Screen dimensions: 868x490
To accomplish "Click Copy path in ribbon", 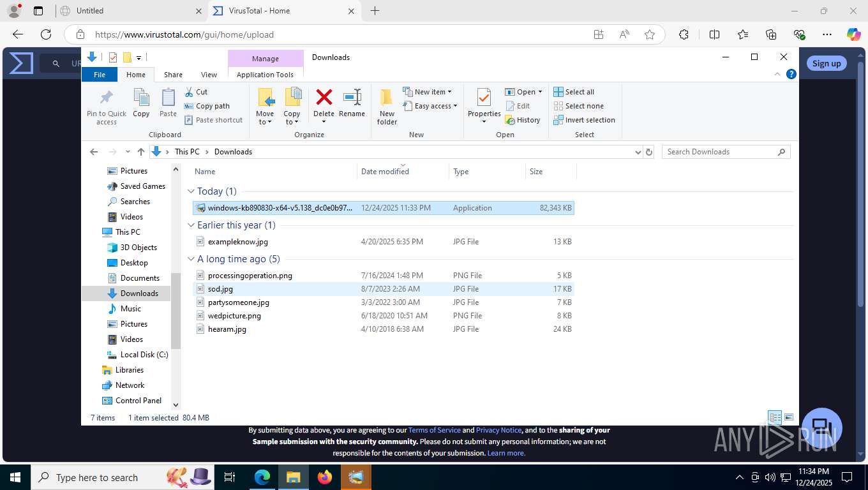I will point(207,106).
